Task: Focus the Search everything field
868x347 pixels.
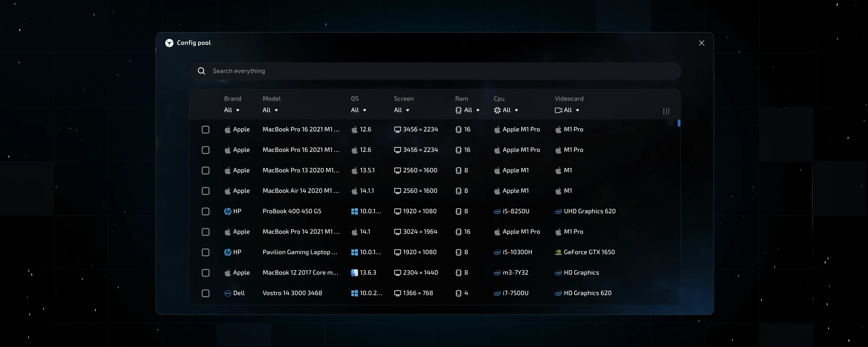Action: pos(438,71)
